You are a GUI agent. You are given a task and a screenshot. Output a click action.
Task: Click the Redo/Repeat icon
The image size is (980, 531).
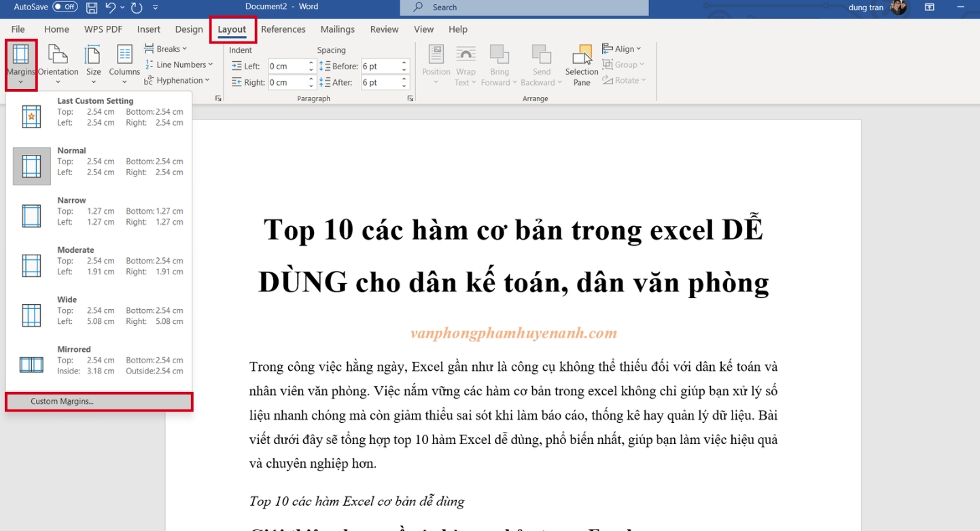[x=137, y=7]
